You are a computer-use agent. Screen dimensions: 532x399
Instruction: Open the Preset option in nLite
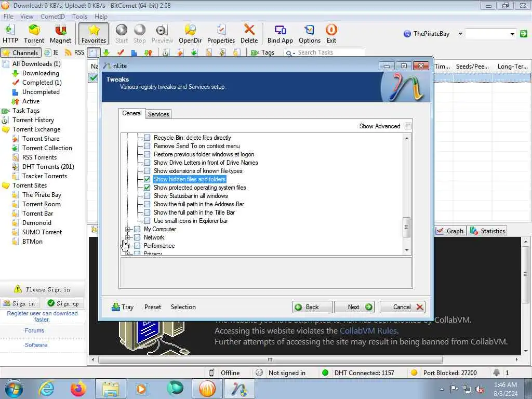coord(153,307)
